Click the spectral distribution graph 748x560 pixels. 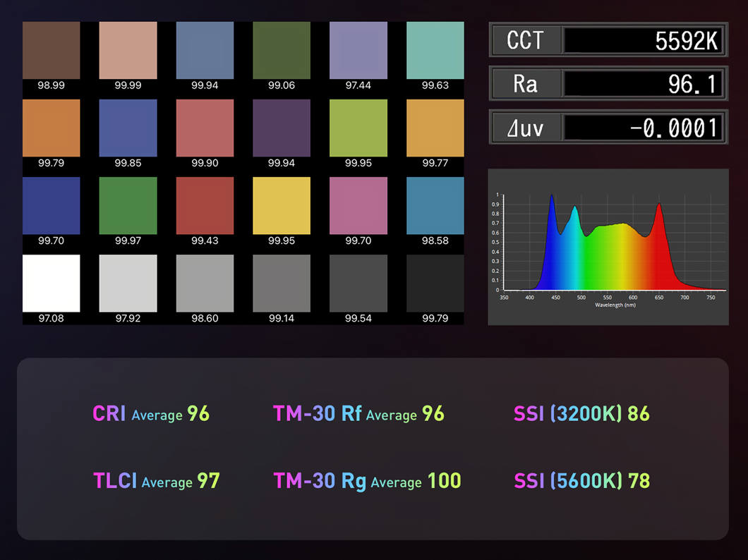click(608, 247)
